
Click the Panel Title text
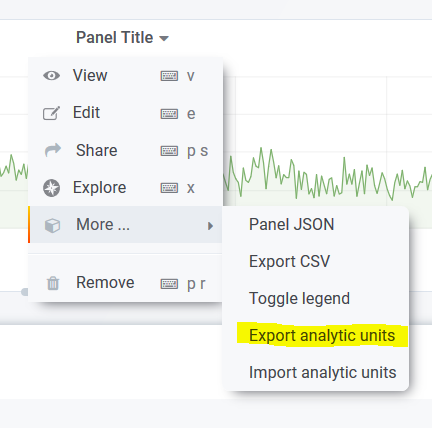coord(115,37)
